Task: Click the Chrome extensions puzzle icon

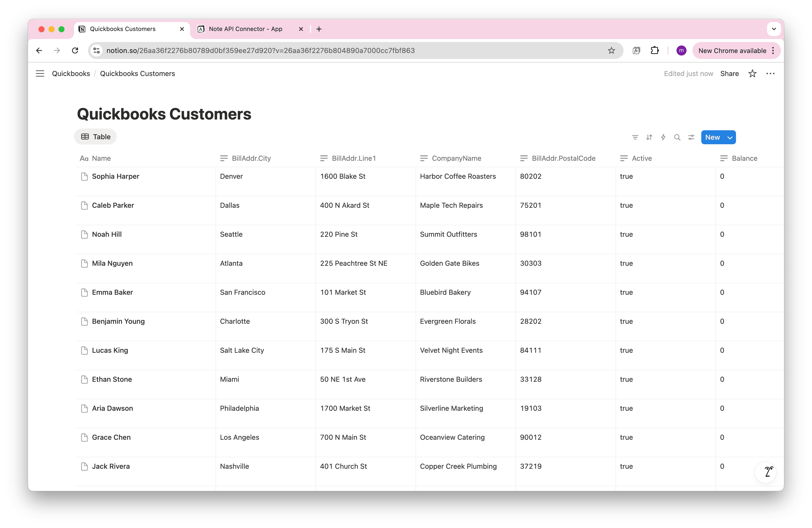Action: click(x=654, y=50)
